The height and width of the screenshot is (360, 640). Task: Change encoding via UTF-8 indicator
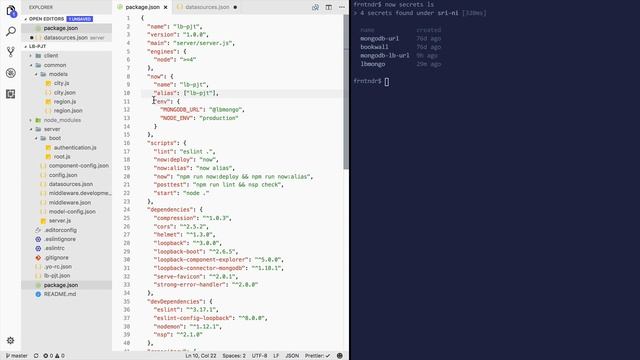260,356
